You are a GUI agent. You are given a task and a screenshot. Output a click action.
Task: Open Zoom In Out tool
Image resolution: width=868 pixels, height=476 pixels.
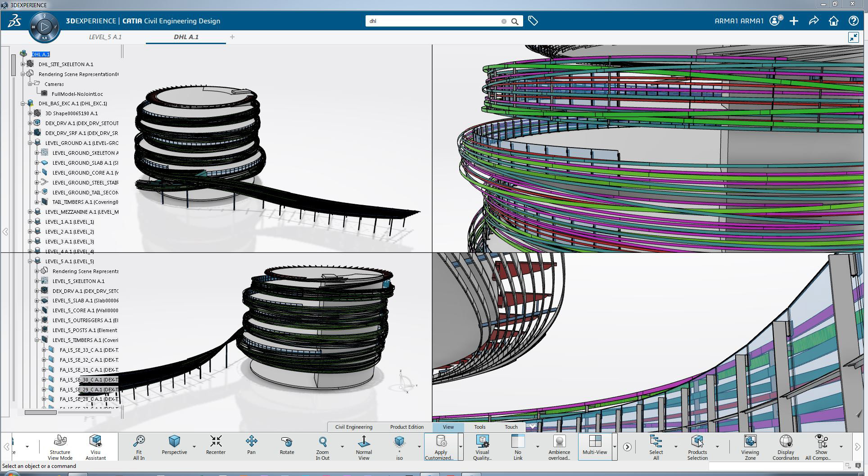322,446
